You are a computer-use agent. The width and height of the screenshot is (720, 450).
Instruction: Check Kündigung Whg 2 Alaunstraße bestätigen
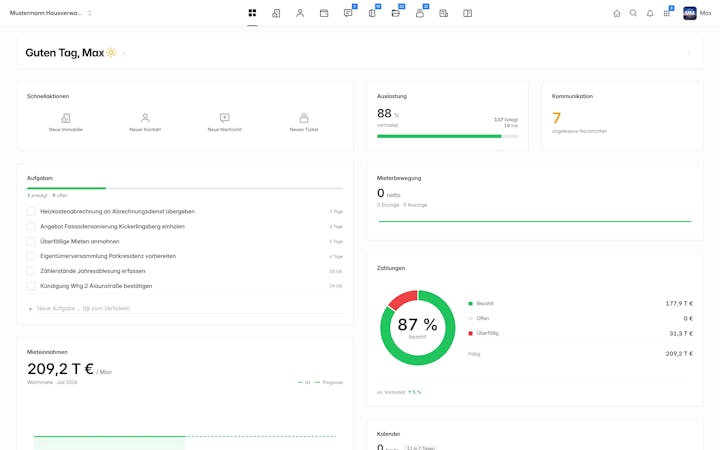pyautogui.click(x=31, y=286)
